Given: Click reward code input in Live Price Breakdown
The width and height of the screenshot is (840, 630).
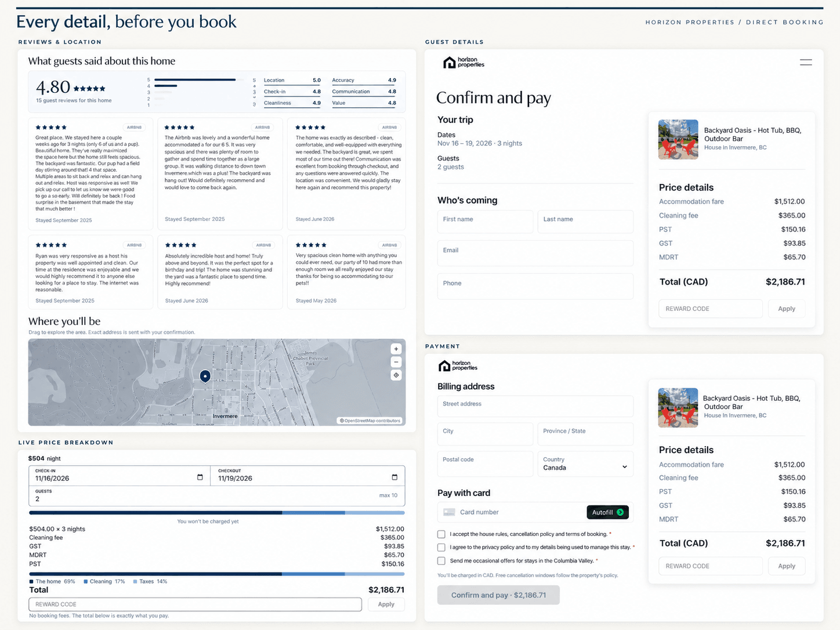Looking at the screenshot, I should click(195, 604).
